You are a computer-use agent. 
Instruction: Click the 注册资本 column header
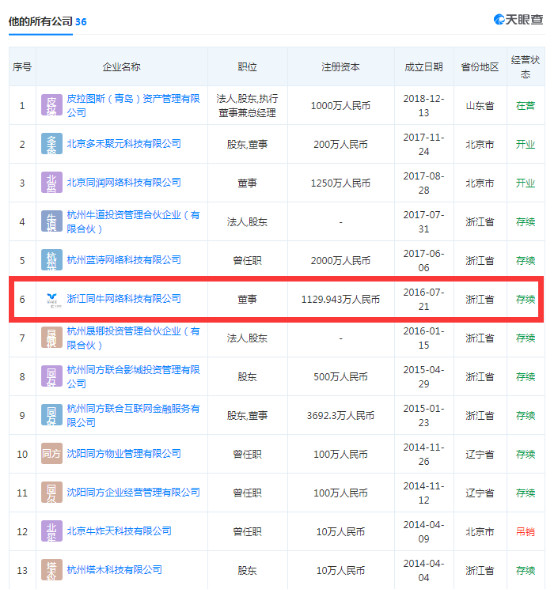[341, 67]
